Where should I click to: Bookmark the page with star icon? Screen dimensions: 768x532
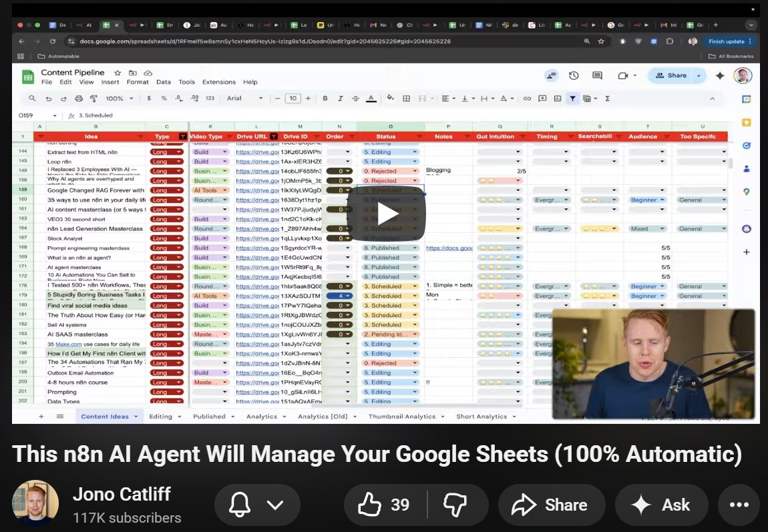[x=601, y=41]
